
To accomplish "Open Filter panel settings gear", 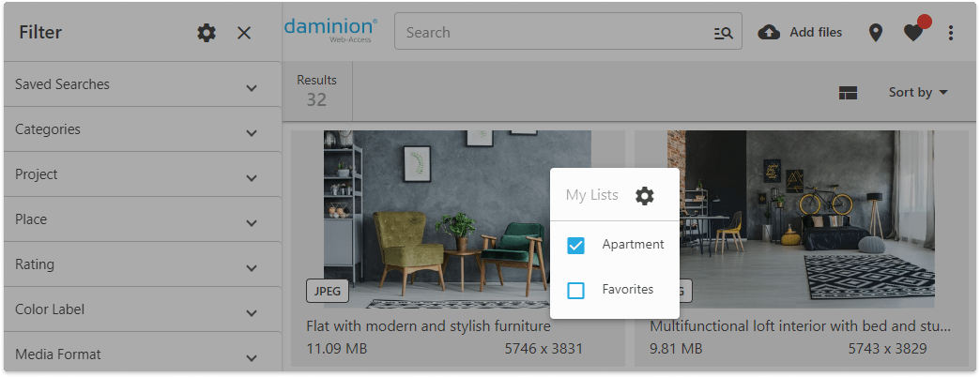I will [x=207, y=33].
